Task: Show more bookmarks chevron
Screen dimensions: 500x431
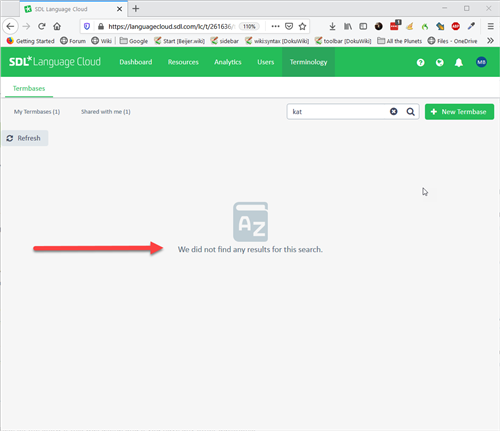Action: pyautogui.click(x=490, y=41)
